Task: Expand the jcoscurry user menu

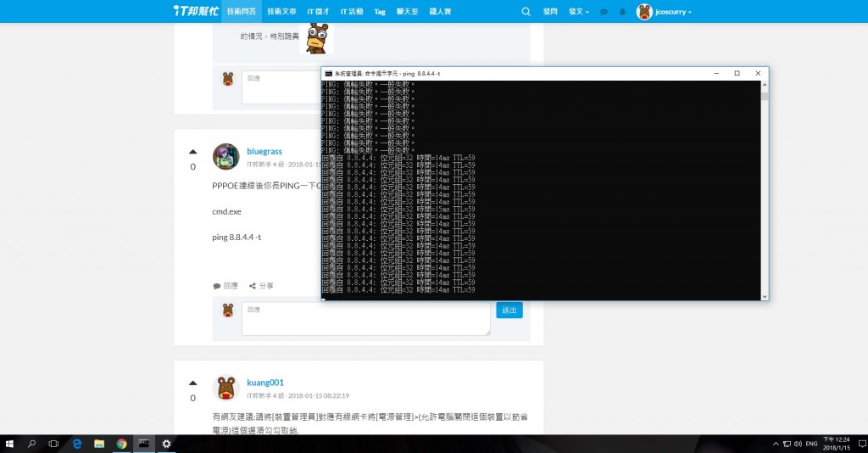Action: tap(673, 12)
